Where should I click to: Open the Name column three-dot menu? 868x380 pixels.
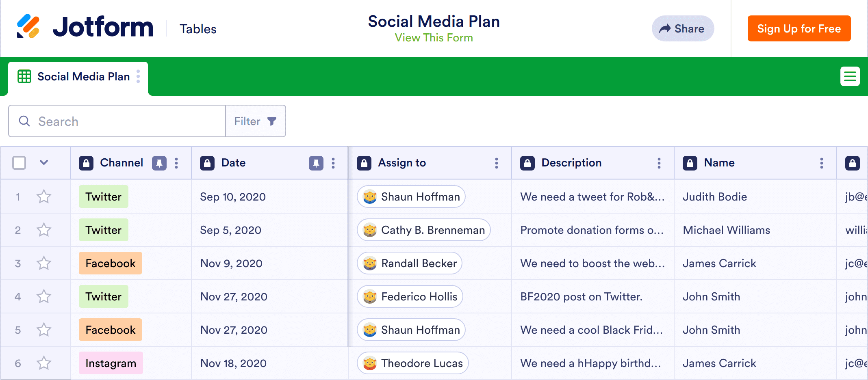coord(821,163)
